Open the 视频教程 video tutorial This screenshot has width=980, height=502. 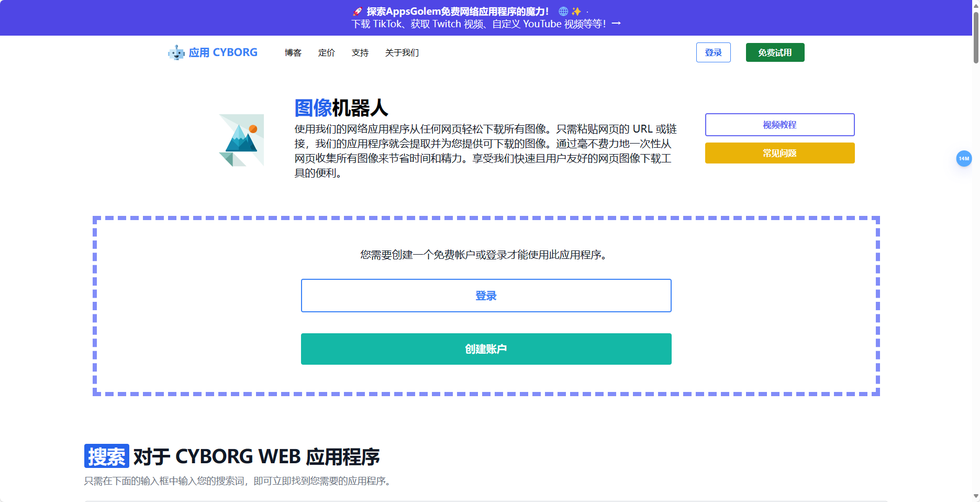click(x=780, y=125)
